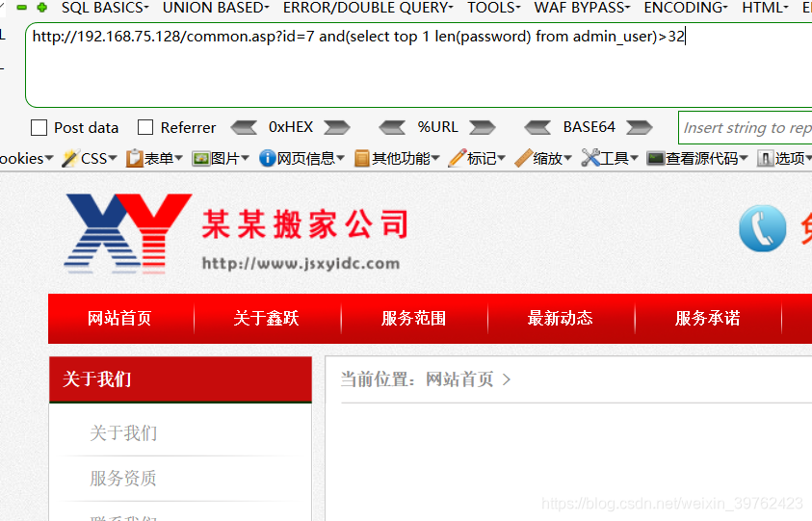Click the 网站首页 breadcrumb link
The height and width of the screenshot is (521, 812).
coord(459,379)
